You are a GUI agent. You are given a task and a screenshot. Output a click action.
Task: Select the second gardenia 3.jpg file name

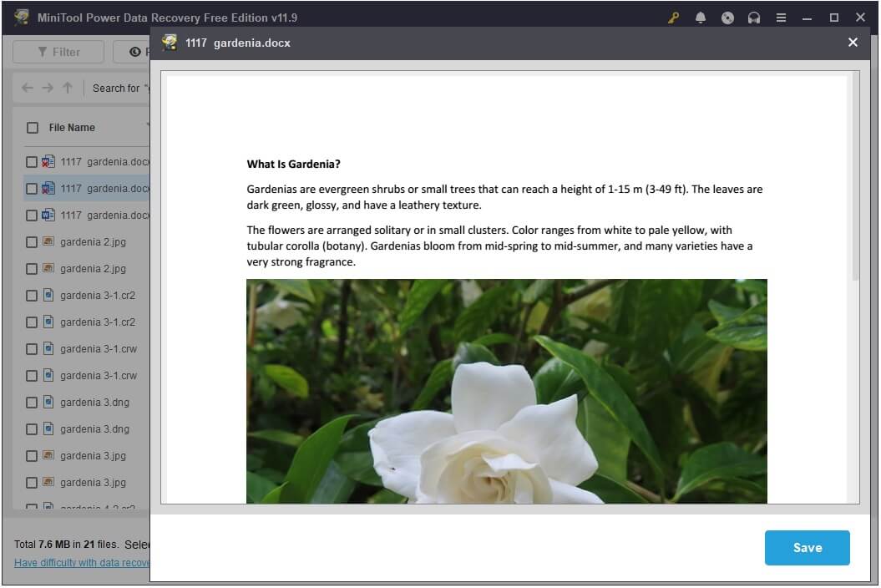tap(93, 483)
